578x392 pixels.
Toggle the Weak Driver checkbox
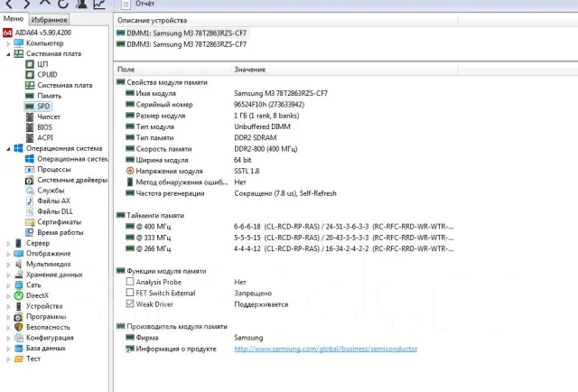[130, 303]
